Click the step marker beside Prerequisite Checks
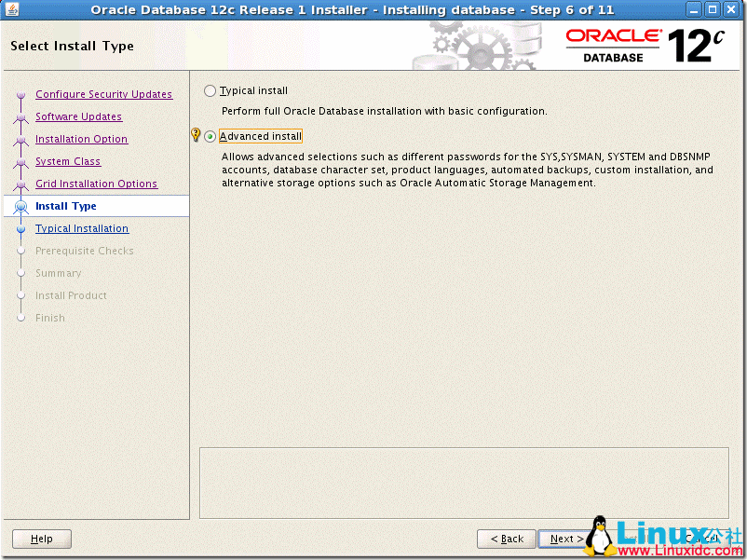 pos(20,251)
